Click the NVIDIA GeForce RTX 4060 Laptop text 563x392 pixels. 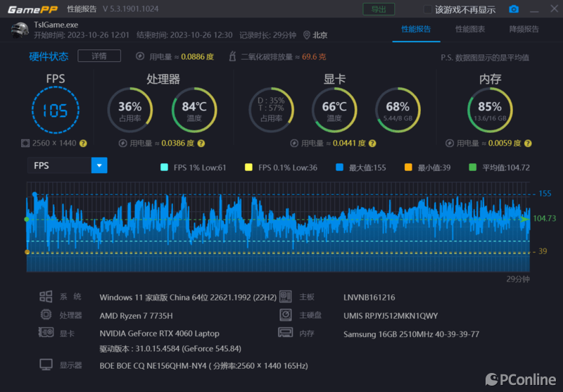pos(160,334)
